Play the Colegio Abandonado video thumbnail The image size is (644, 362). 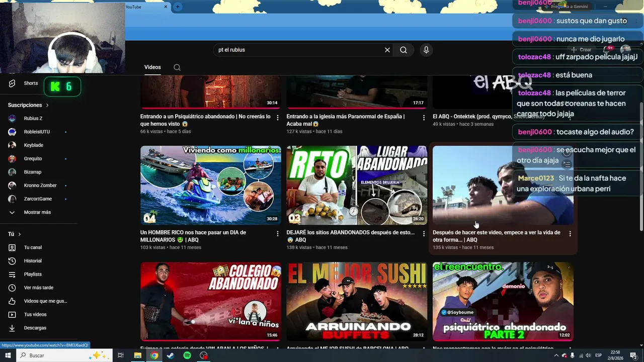coord(211,301)
